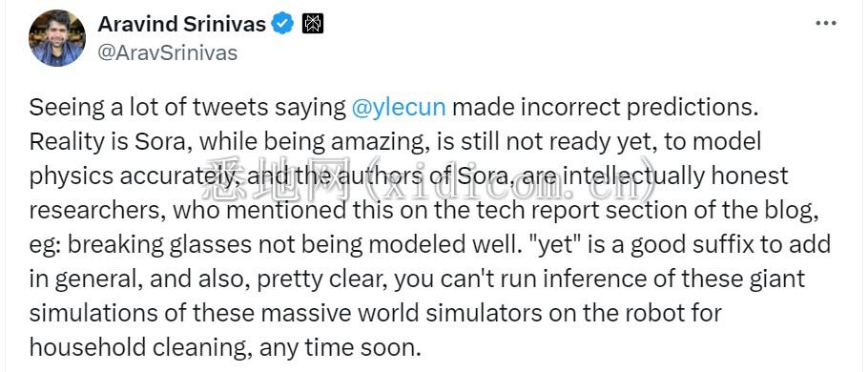Open the @ylecun mention link
The height and width of the screenshot is (372, 868).
tap(399, 108)
